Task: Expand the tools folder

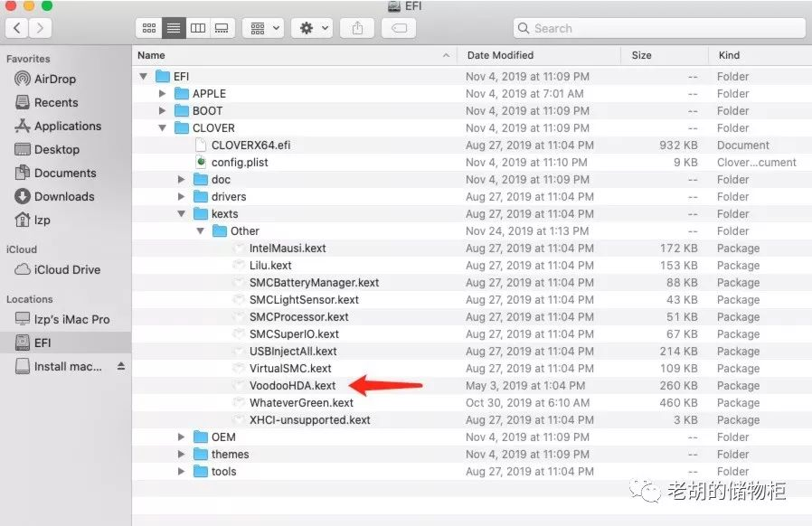Action: (x=181, y=471)
